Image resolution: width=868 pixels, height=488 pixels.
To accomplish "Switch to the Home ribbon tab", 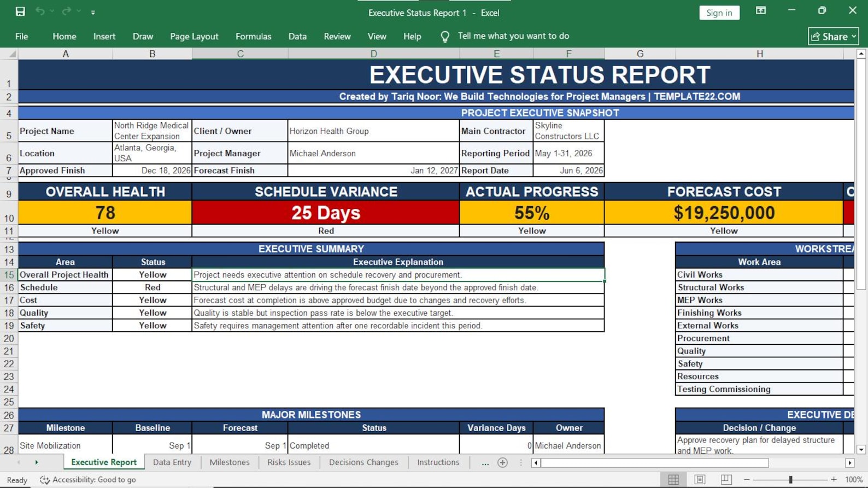I will [x=64, y=37].
